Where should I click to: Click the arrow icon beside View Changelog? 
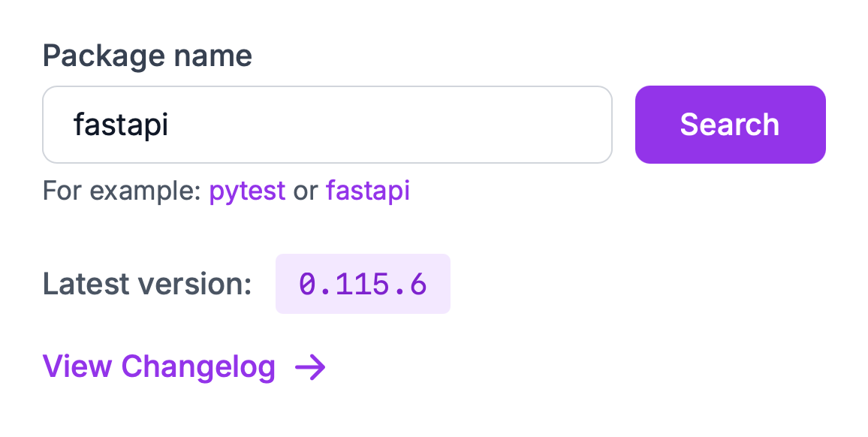point(310,367)
